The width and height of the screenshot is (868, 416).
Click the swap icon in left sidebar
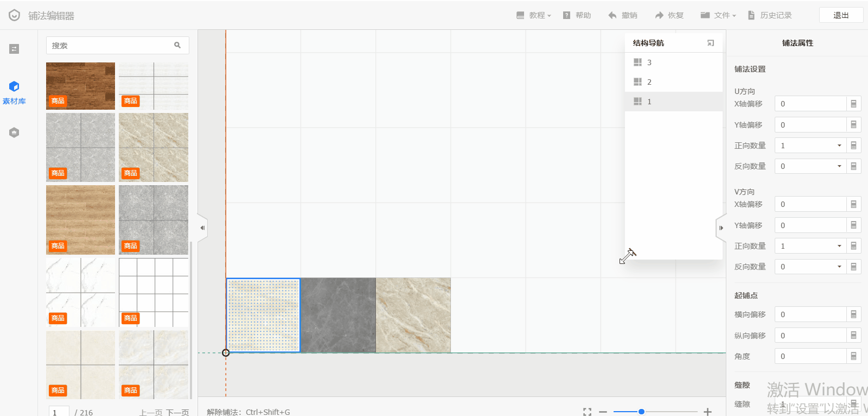tap(14, 49)
